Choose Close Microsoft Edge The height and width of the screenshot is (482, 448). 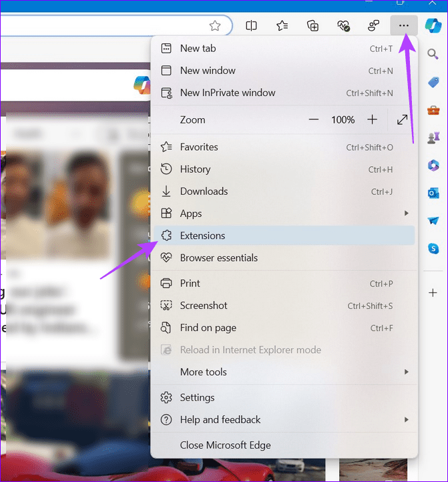284,445
